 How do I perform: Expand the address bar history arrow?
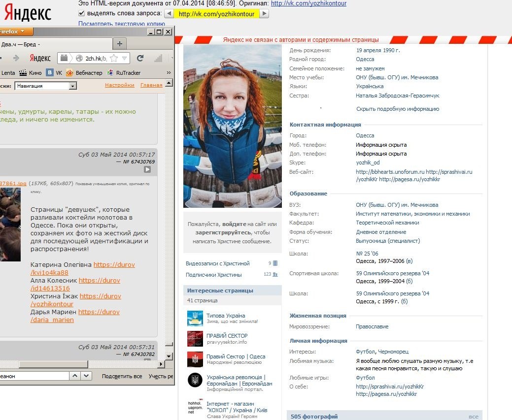click(x=124, y=58)
